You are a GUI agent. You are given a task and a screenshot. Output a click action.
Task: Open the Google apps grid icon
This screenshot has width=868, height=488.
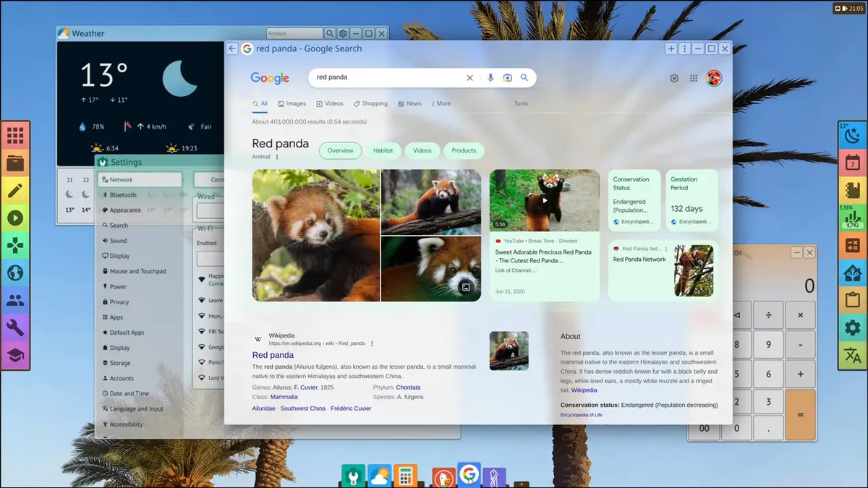(693, 77)
